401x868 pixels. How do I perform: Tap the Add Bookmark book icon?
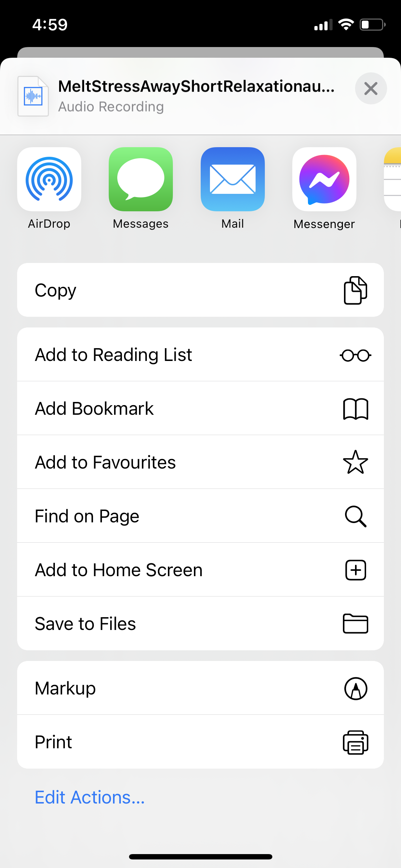(x=355, y=409)
